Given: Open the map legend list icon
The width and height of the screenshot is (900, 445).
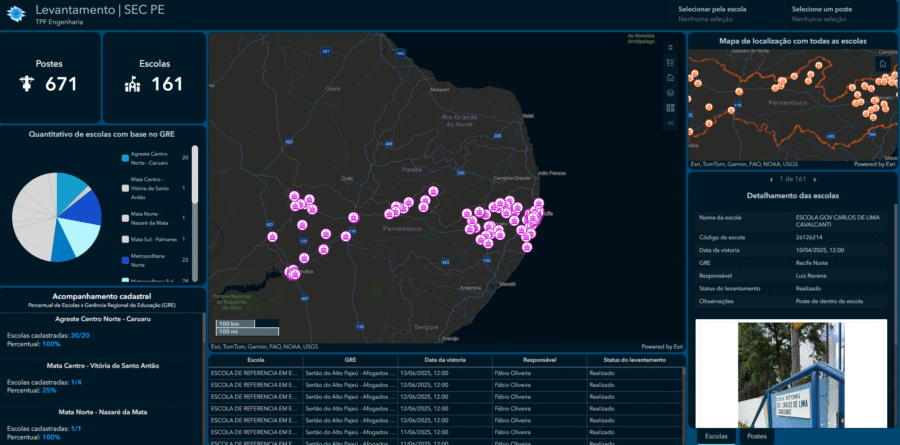Looking at the screenshot, I should [x=670, y=62].
